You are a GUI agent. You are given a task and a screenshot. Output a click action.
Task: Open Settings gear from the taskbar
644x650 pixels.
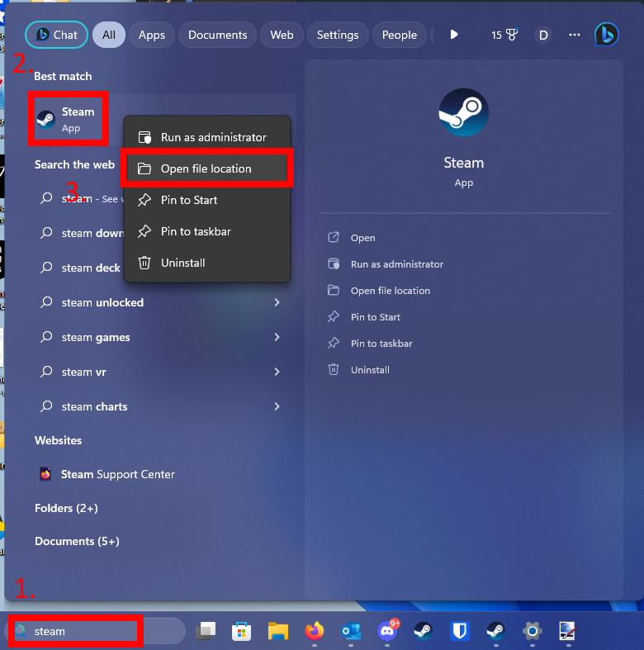point(532,631)
